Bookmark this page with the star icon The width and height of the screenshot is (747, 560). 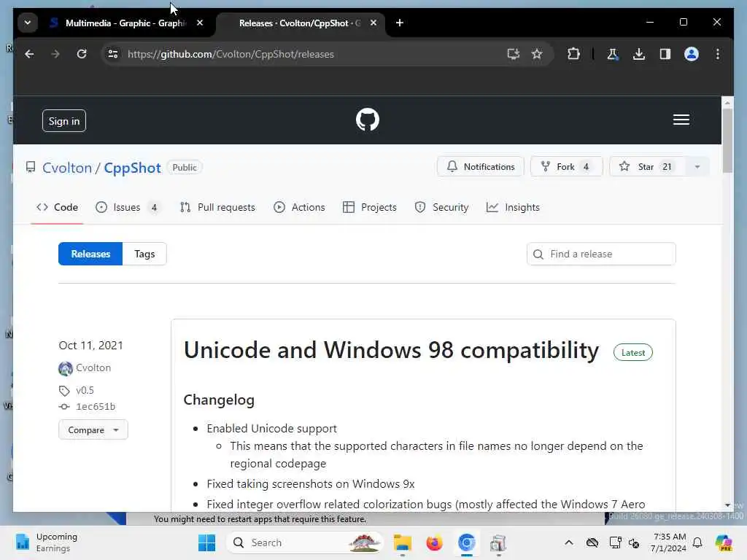[537, 54]
